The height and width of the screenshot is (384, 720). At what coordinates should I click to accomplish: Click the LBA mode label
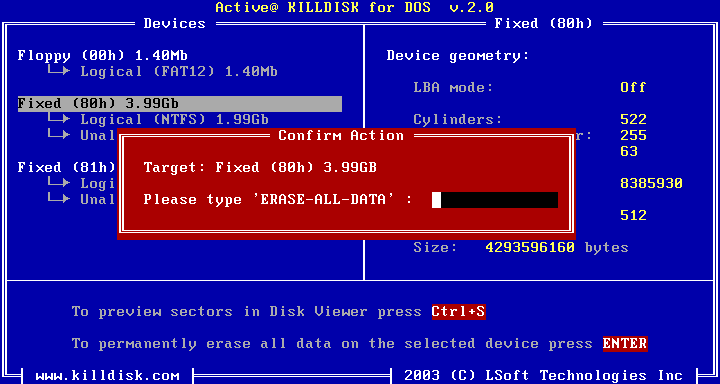pos(453,88)
